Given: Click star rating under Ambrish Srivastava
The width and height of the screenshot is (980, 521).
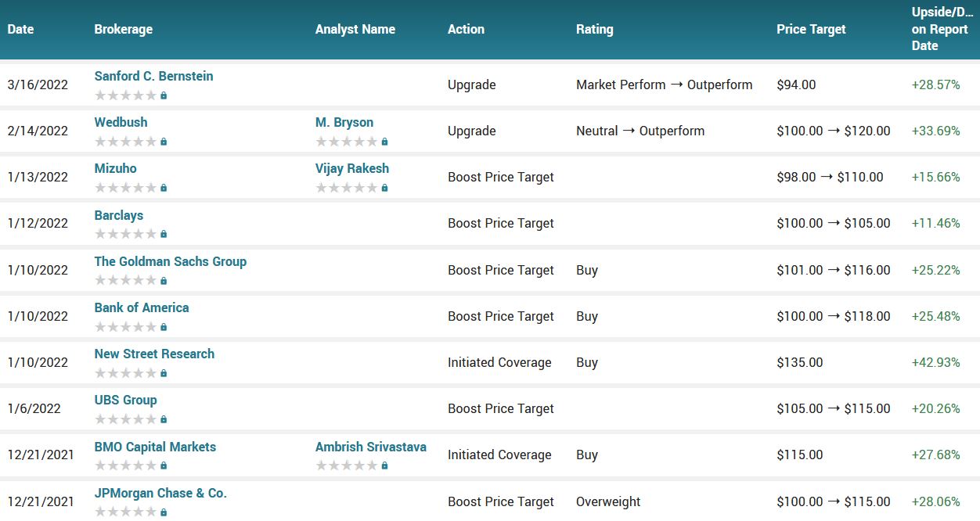Looking at the screenshot, I should tap(347, 465).
